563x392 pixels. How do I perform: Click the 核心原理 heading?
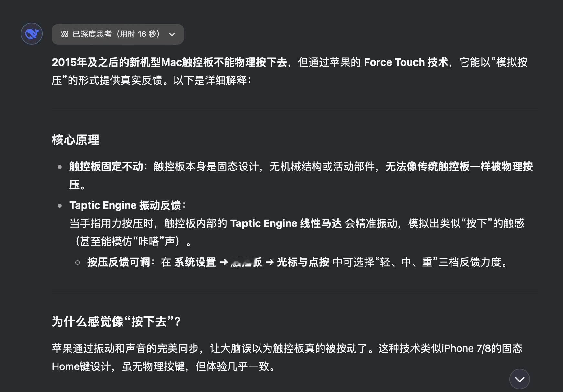point(76,140)
